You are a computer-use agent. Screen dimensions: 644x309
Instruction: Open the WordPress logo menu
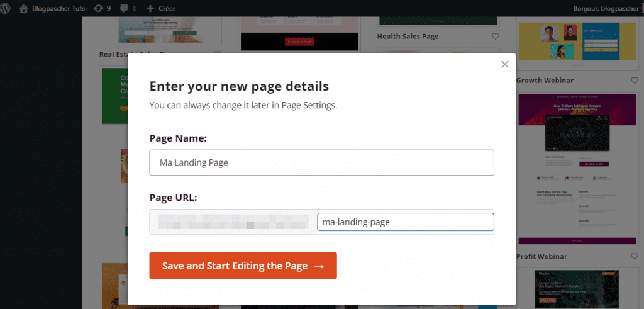(x=5, y=8)
